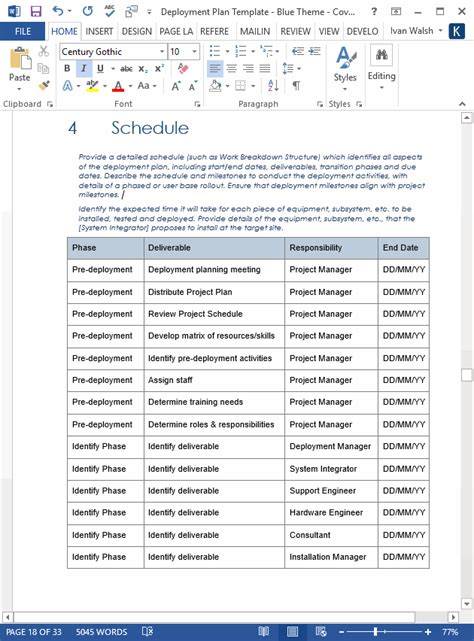Click the Increase Indent icon
Viewport: 474px width, 641px height.
(x=314, y=51)
